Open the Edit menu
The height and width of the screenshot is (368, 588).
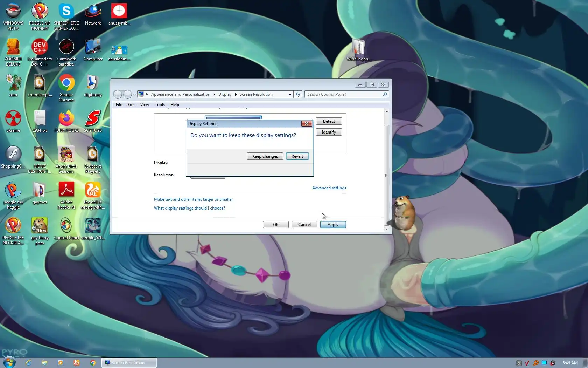pos(131,105)
